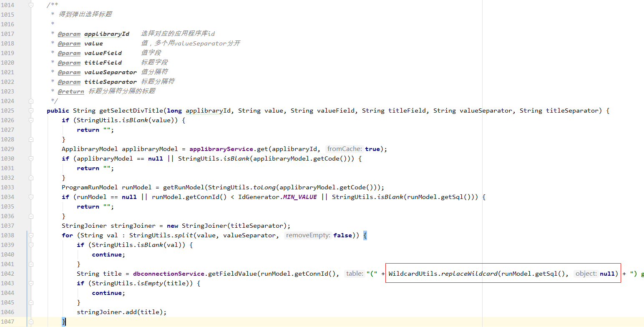The image size is (644, 327).
Task: Click the ApplibraryModel type on line 1029
Action: coord(90,149)
